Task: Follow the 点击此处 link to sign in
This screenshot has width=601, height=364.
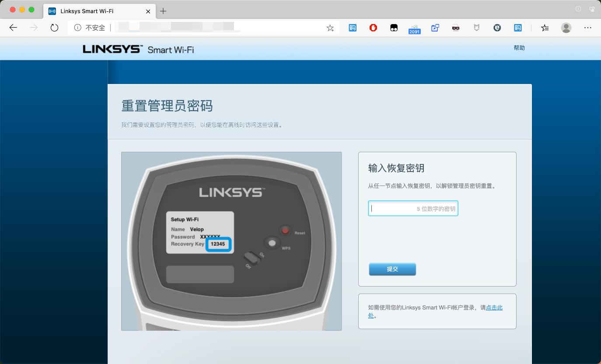Action: (494, 308)
